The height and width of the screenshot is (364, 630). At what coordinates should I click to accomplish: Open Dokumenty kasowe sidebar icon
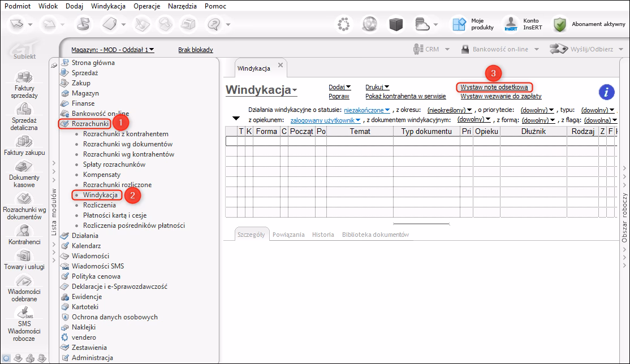(x=23, y=167)
